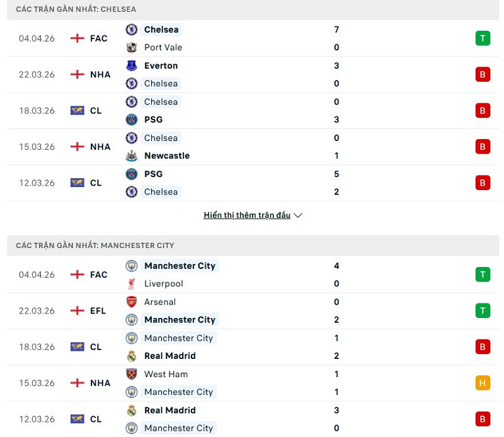Click the green T badge for Chelsea–Port Vale
This screenshot has height=437, width=504.
483,38
